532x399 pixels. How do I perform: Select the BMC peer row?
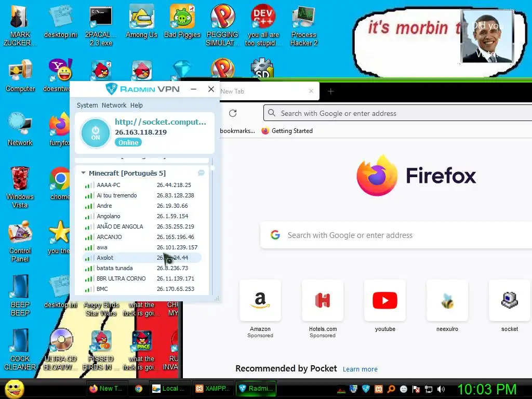click(142, 289)
